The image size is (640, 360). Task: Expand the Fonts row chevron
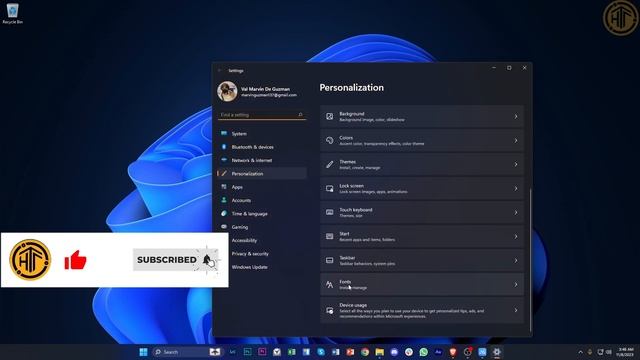tap(516, 284)
